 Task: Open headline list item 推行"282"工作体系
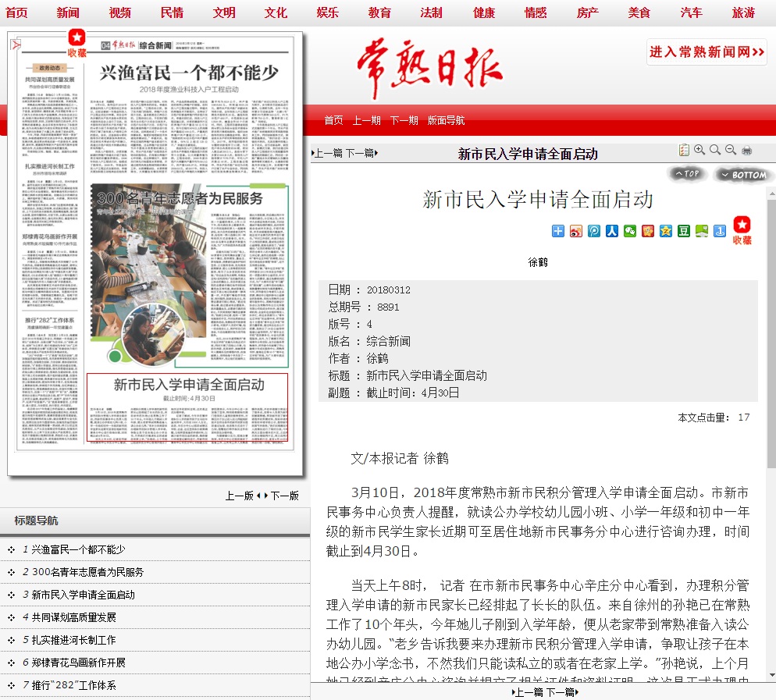tap(73, 685)
